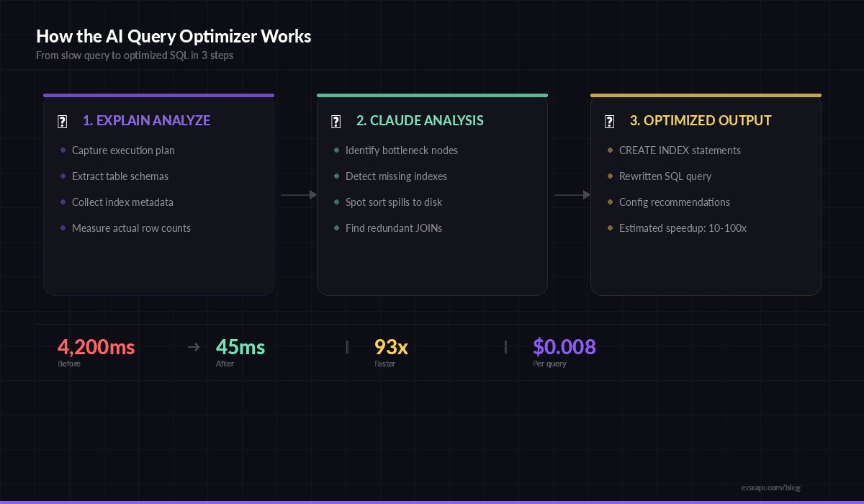Select the CLAUDE ANALYSIS step icon

(x=336, y=122)
